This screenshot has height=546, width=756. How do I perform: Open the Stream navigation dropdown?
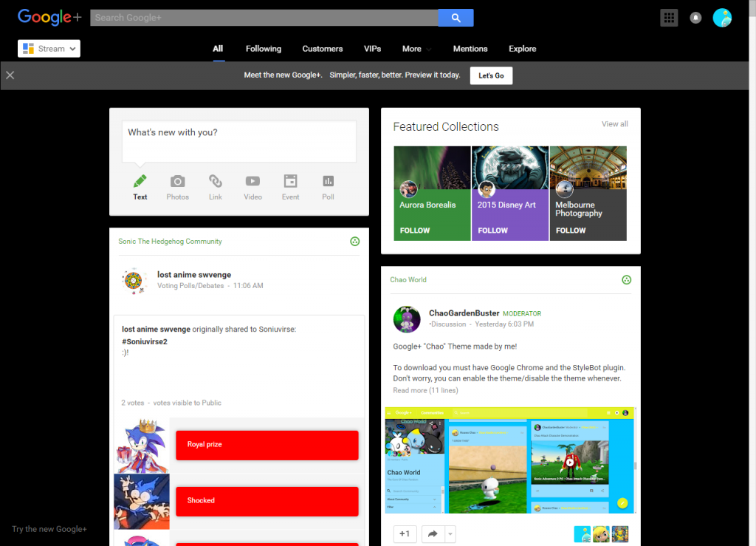coord(49,49)
